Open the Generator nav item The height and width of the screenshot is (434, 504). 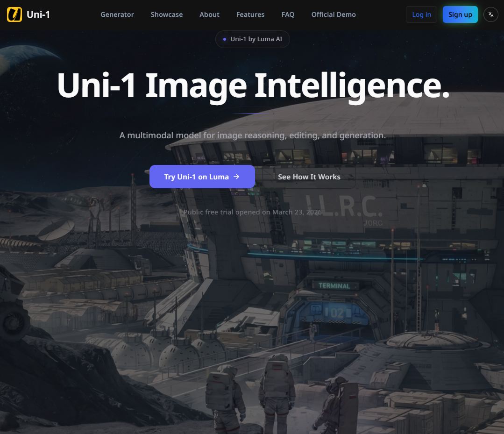(x=117, y=14)
